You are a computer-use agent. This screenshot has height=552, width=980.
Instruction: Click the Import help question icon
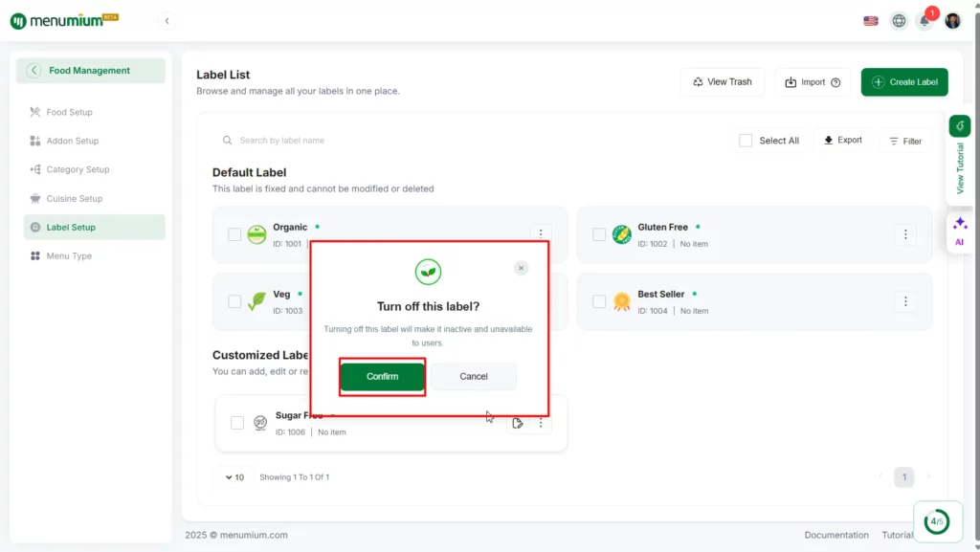835,82
